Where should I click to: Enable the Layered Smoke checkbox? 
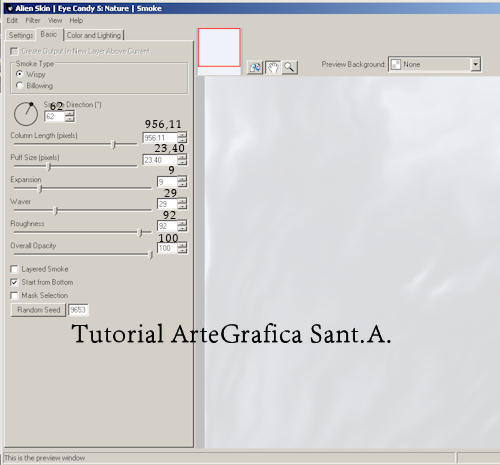tap(14, 269)
